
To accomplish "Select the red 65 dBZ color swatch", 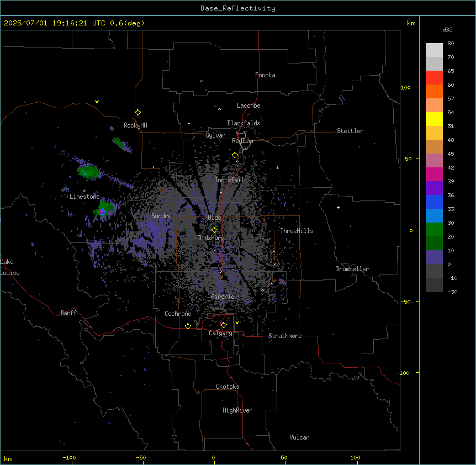I will coord(434,77).
